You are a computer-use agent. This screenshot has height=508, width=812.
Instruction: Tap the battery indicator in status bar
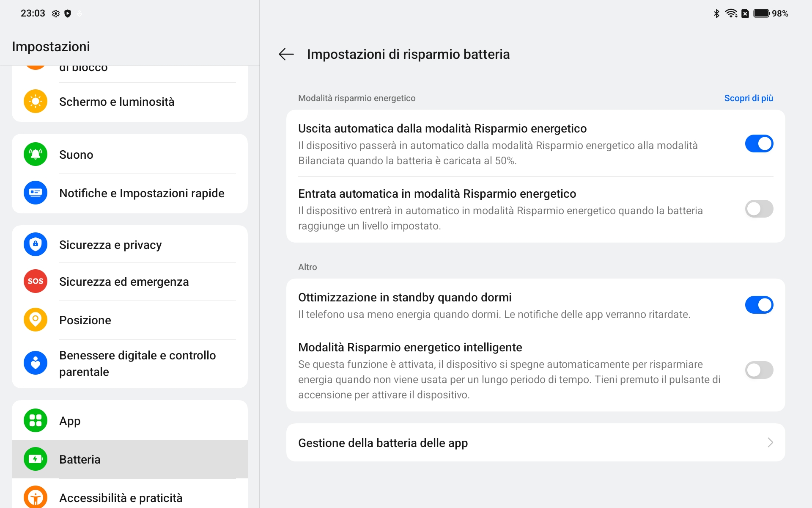point(762,14)
